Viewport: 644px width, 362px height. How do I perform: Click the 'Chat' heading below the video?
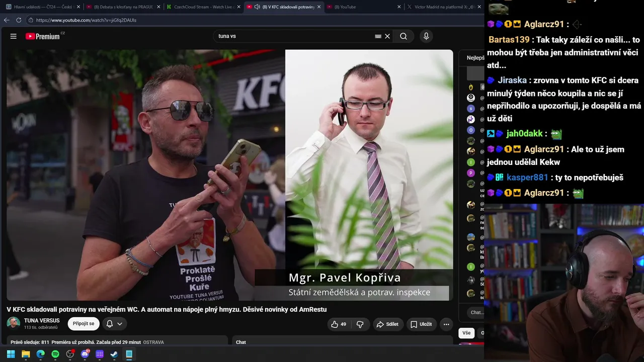[241, 342]
